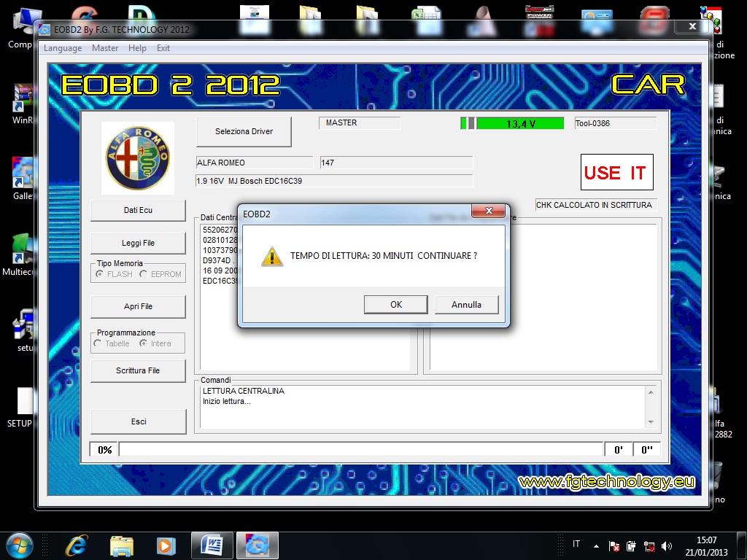Click the Tool-0386 serial field
This screenshot has width=747, height=560.
pos(616,123)
